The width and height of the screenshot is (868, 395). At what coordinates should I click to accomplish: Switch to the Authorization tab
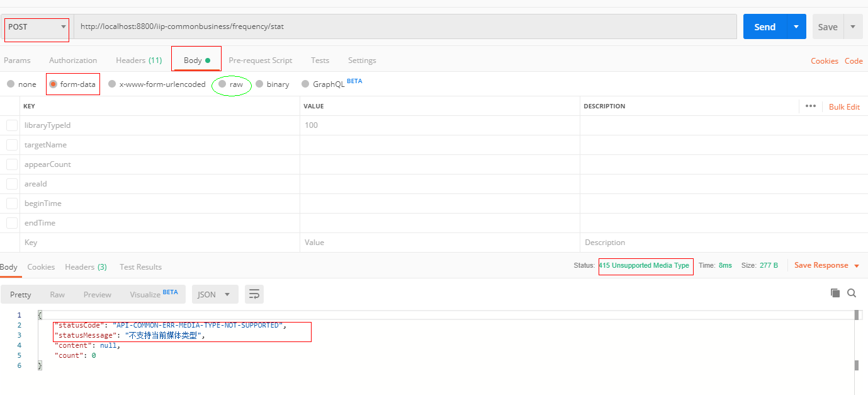pos(73,60)
